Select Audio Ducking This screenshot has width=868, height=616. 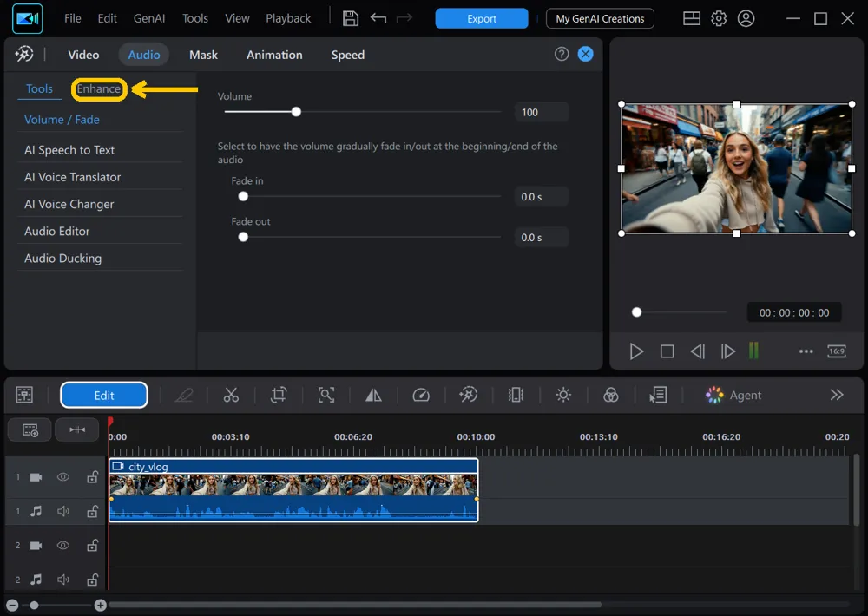coord(63,259)
